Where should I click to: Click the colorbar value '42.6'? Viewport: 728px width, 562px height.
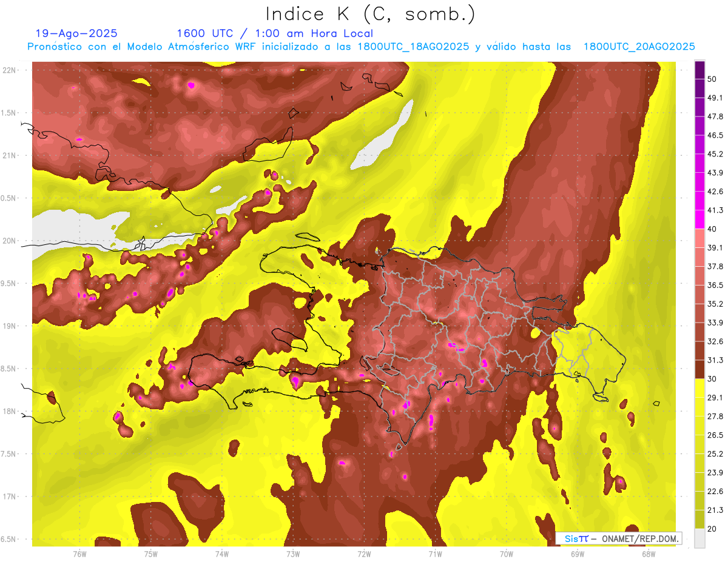[716, 192]
